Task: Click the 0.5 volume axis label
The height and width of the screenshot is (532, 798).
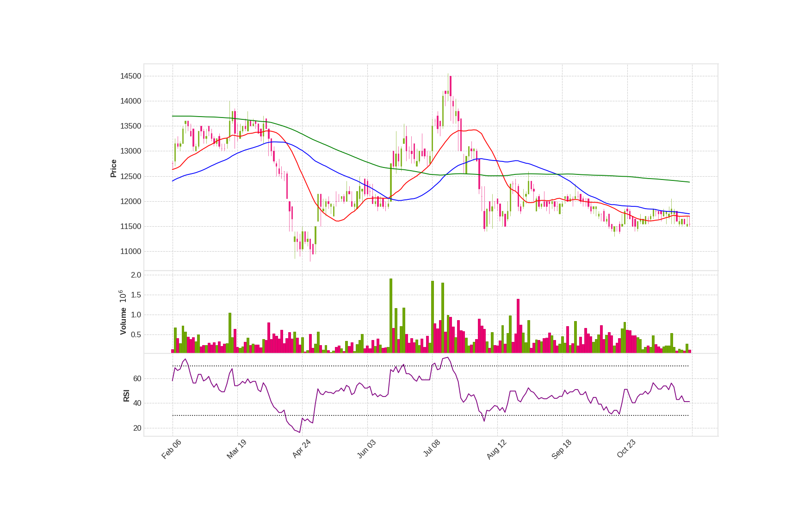Action: 136,335
